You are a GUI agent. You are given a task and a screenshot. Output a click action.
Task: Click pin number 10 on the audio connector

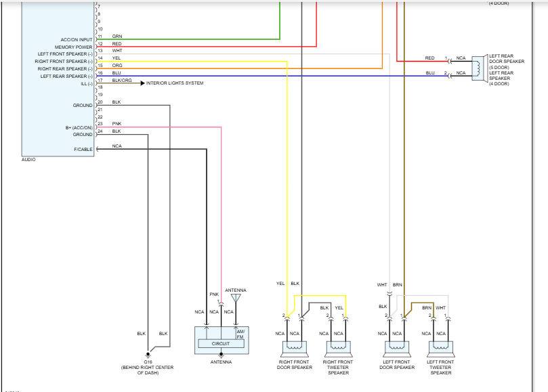click(100, 29)
